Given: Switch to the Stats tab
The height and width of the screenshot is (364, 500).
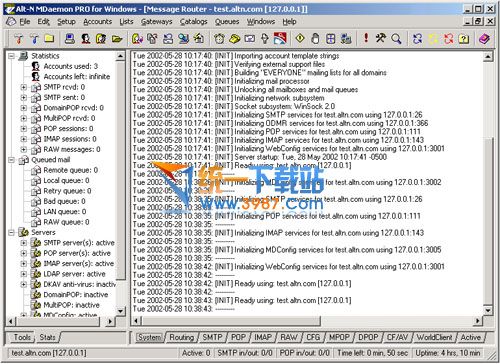Looking at the screenshot, I should tap(47, 337).
